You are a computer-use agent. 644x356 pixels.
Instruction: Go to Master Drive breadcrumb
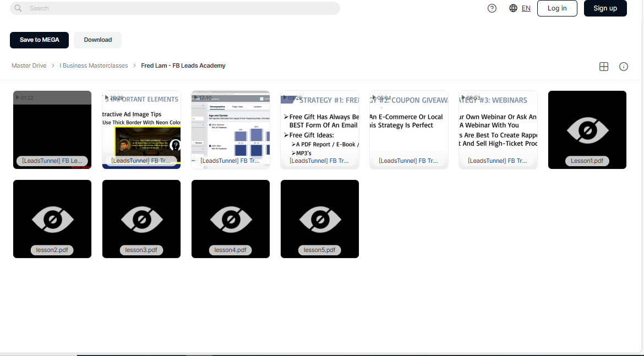point(29,65)
